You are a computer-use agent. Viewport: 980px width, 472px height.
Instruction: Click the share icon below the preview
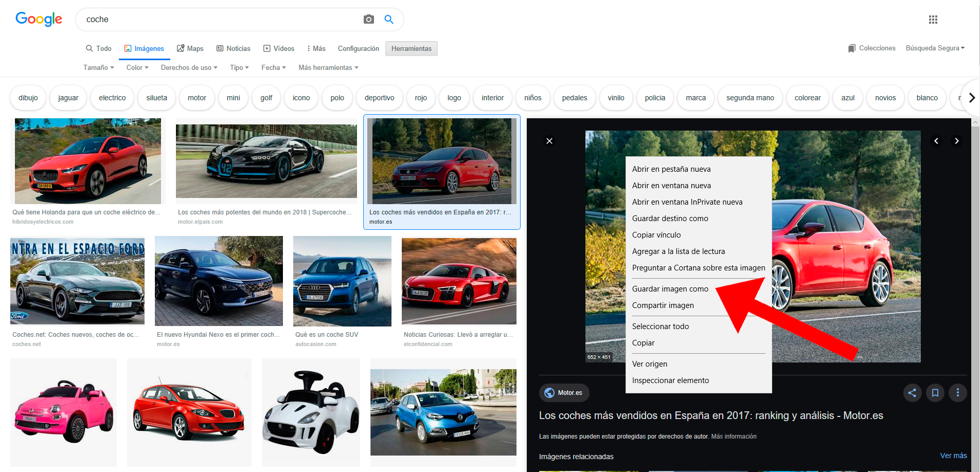coord(912,392)
